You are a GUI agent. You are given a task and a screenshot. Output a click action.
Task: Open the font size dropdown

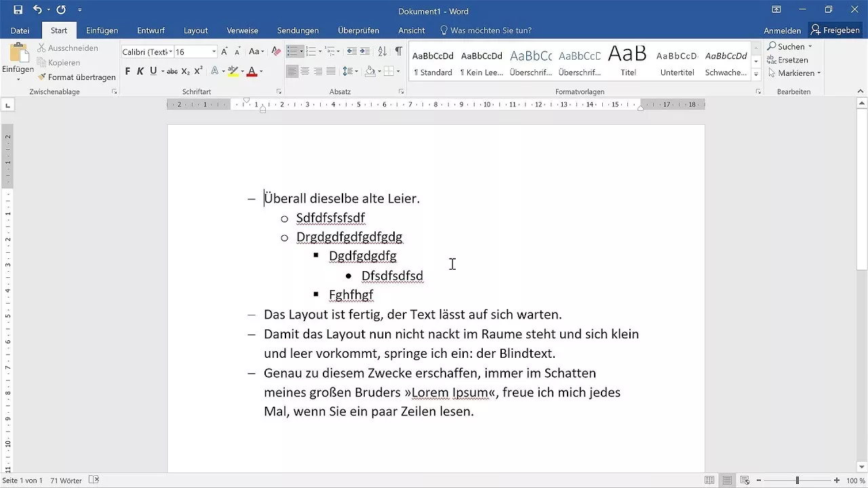pos(214,51)
